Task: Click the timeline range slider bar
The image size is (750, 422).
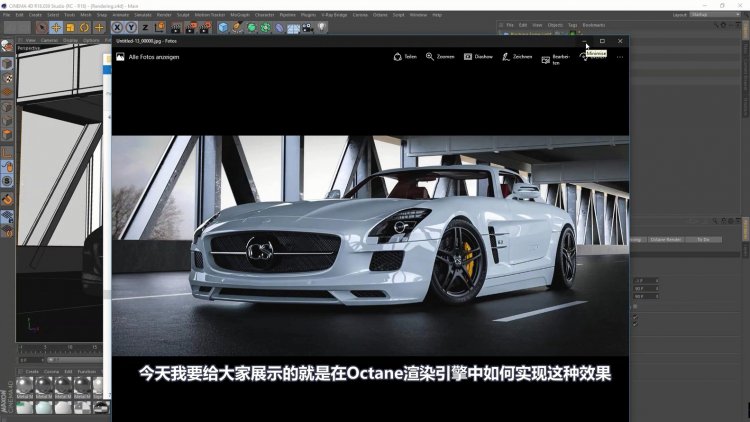Action: [76, 359]
